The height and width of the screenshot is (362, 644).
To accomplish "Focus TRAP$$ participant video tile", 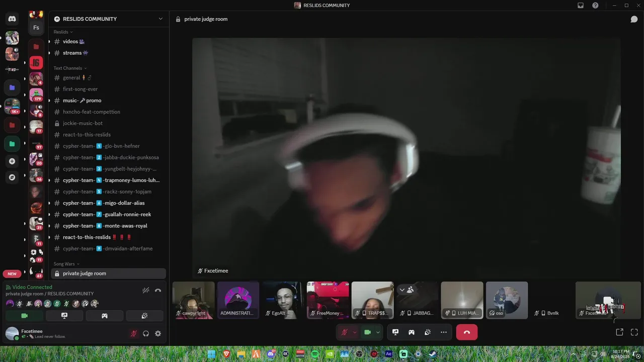I will point(373,300).
